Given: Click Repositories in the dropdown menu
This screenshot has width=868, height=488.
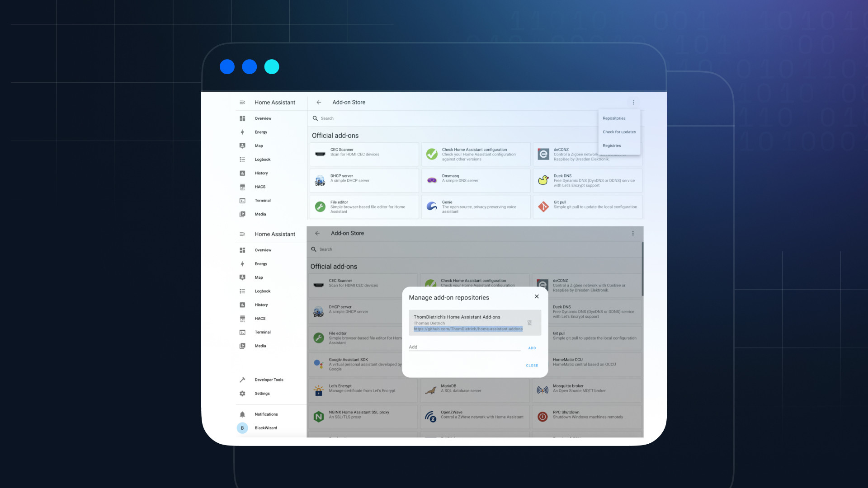Looking at the screenshot, I should (614, 118).
